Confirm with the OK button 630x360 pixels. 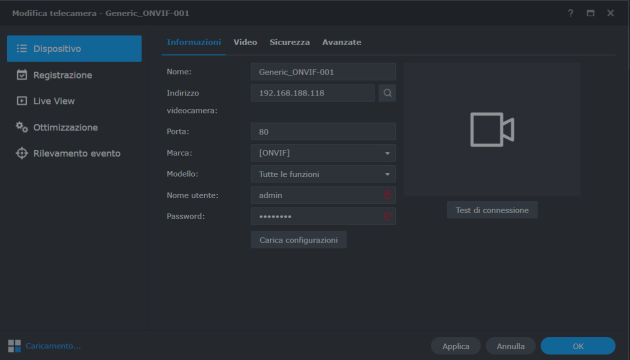(x=578, y=346)
